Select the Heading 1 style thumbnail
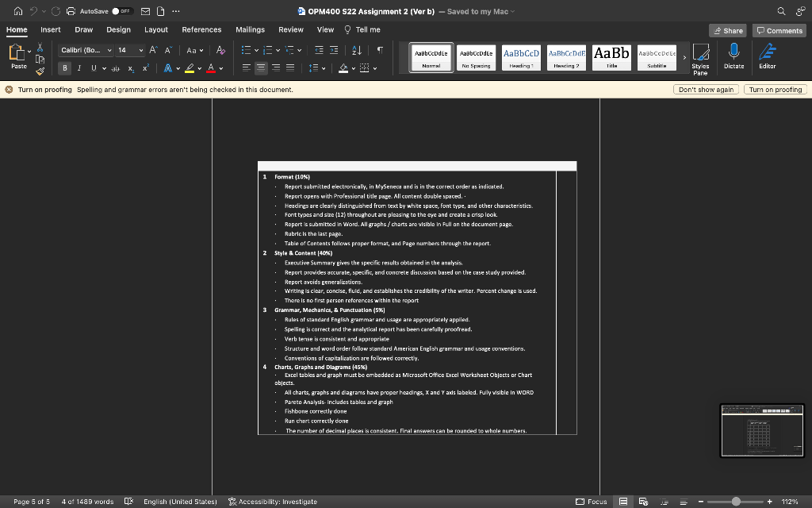 tap(521, 57)
